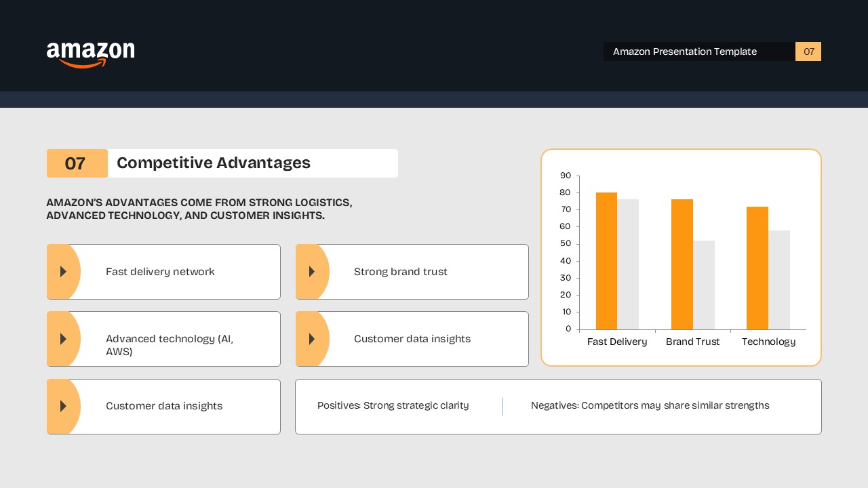This screenshot has width=868, height=488.
Task: Select the bar chart panel
Action: [x=681, y=258]
